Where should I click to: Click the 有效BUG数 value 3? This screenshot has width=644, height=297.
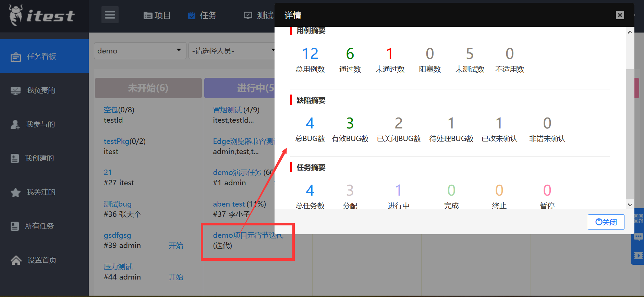click(x=350, y=123)
